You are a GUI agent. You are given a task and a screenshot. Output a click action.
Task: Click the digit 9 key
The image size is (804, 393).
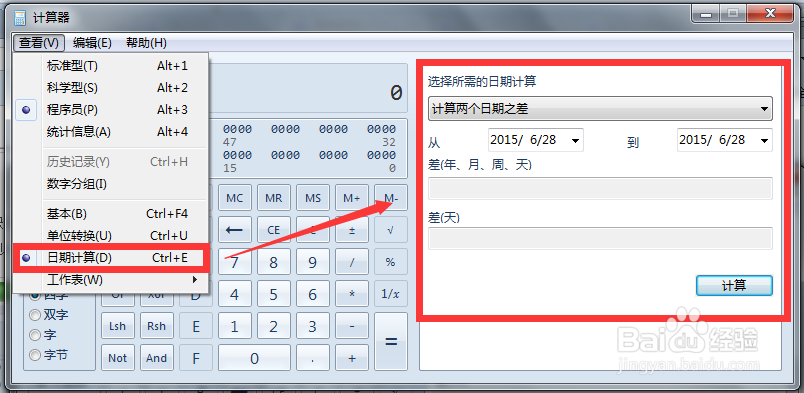click(x=313, y=262)
